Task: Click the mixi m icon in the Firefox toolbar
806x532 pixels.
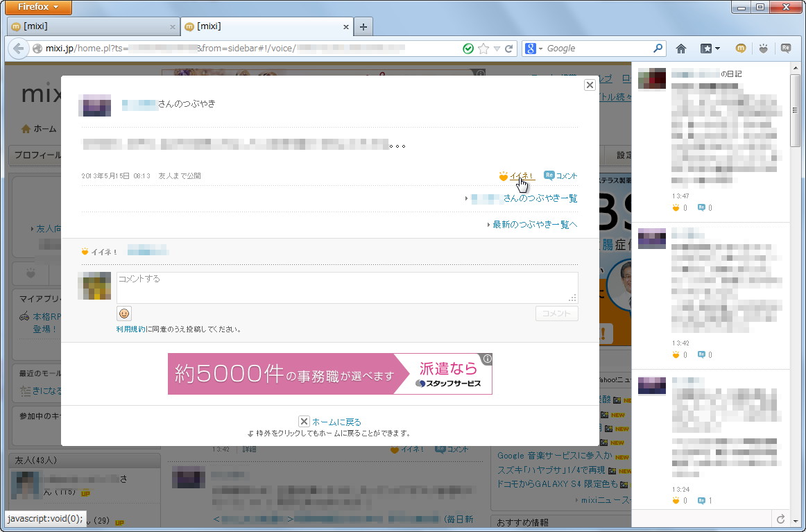Action: [740, 48]
